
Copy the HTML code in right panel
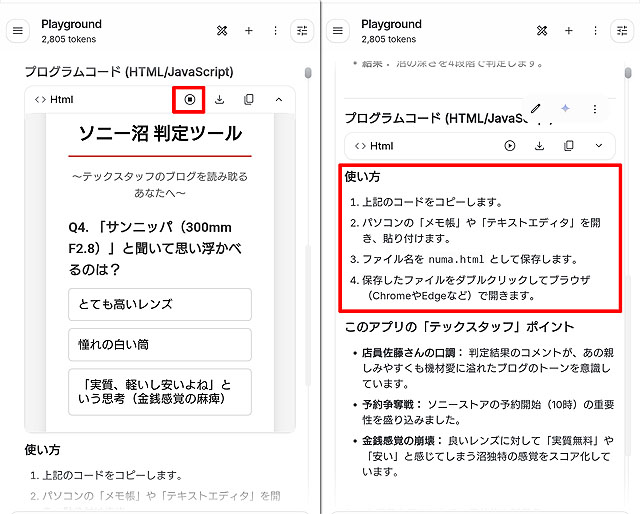pos(569,145)
